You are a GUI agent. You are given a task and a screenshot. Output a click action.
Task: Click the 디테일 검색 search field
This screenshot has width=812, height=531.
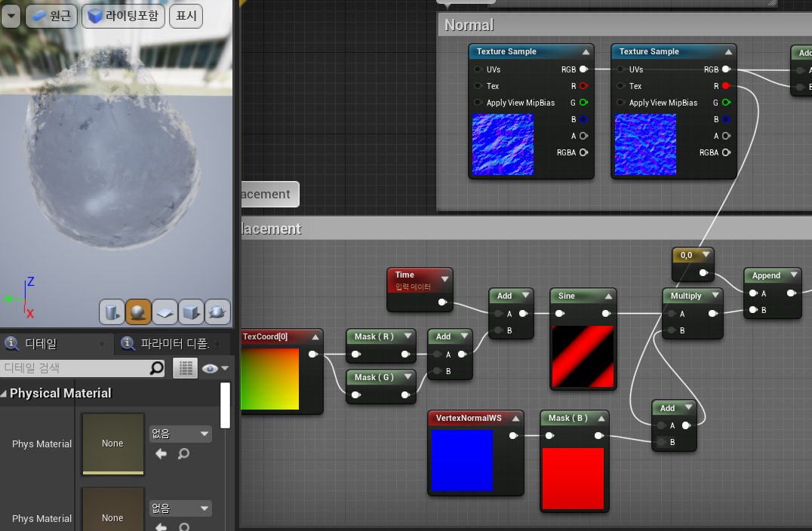75,368
